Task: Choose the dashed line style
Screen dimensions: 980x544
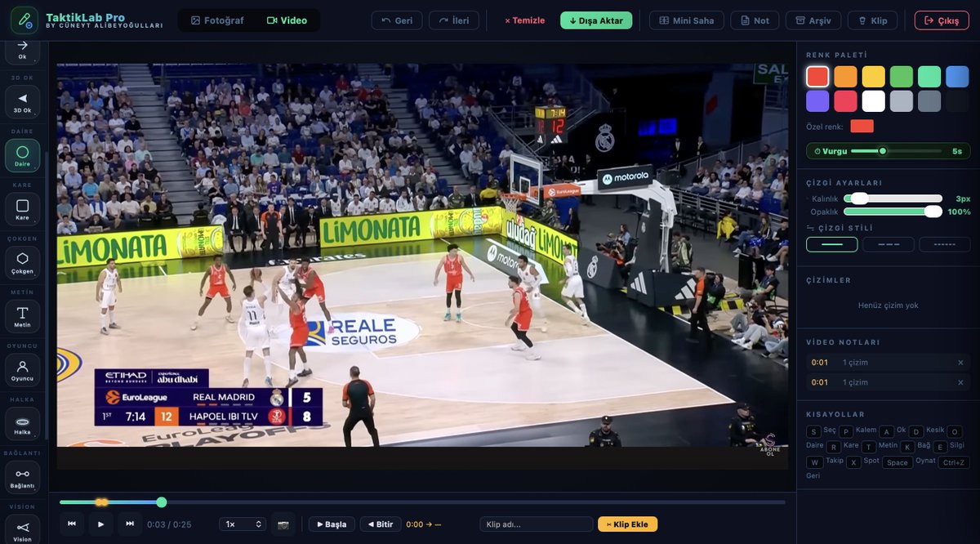Action: tap(889, 244)
